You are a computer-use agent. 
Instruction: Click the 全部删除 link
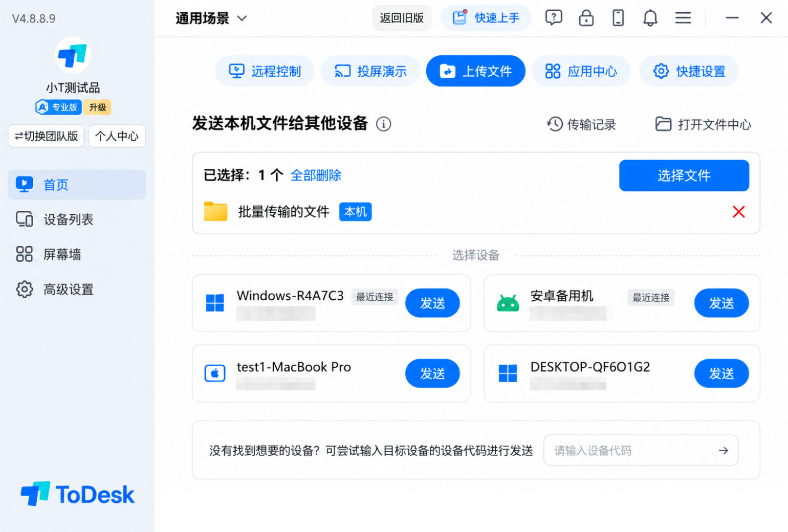(x=316, y=175)
